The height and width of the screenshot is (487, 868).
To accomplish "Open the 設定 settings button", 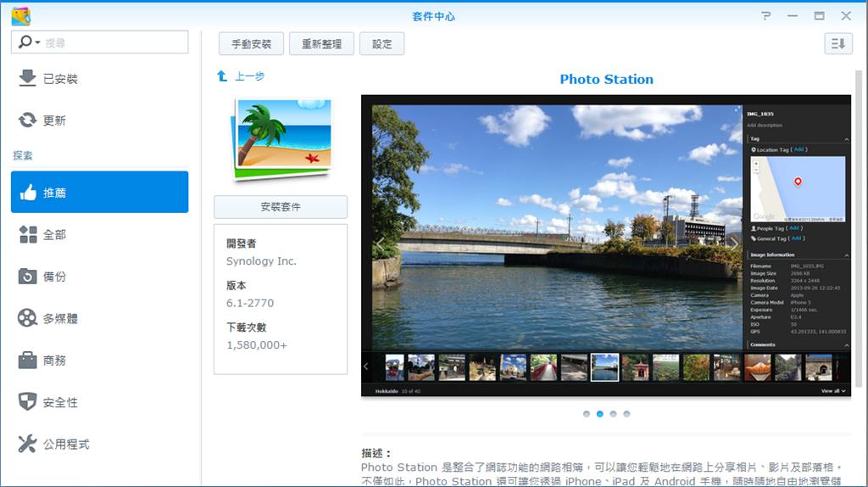I will tap(382, 44).
